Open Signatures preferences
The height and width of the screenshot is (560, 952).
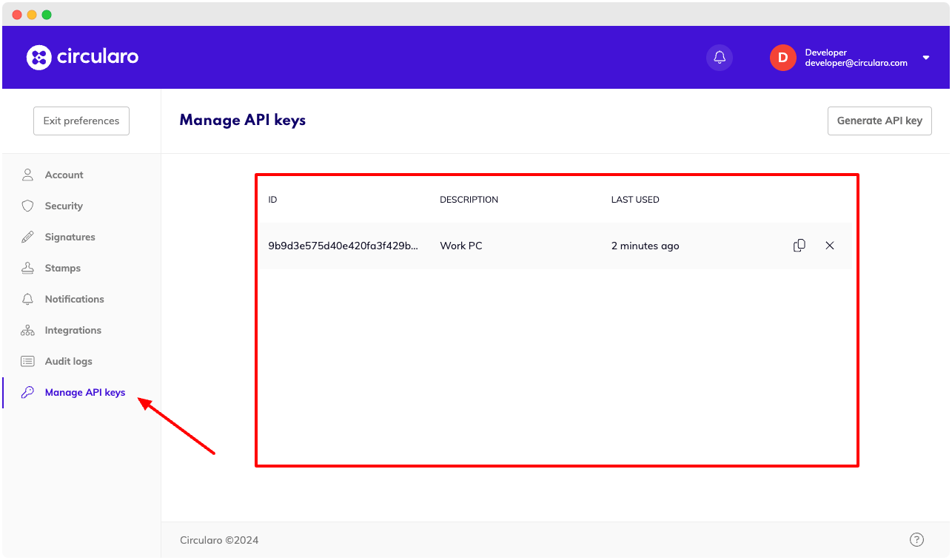(x=70, y=237)
